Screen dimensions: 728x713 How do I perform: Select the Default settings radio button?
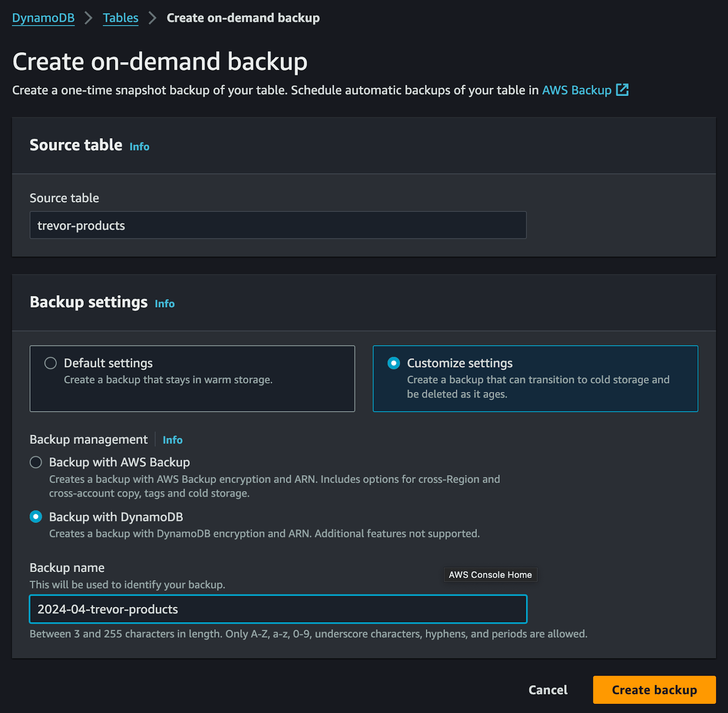coord(50,363)
